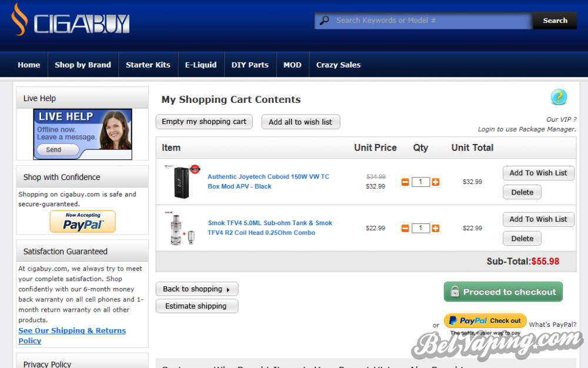Viewport: 588px width, 368px height.
Task: Decrease quantity of Smok TFV4 tank
Action: [405, 228]
